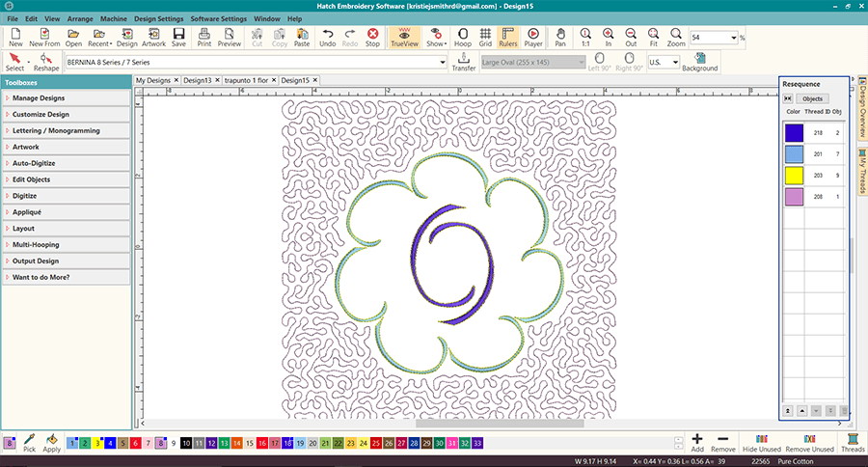Click the Transfer to machine icon
This screenshot has width=868, height=467.
coord(463,62)
